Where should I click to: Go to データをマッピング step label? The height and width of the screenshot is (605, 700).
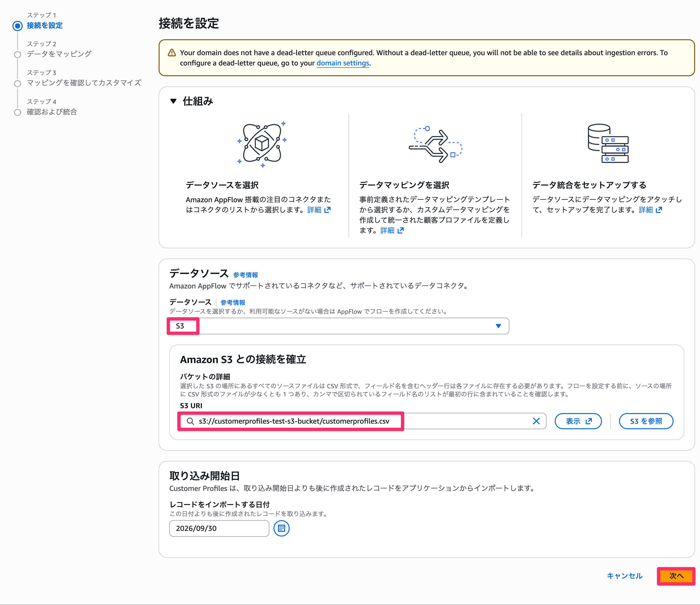[59, 54]
